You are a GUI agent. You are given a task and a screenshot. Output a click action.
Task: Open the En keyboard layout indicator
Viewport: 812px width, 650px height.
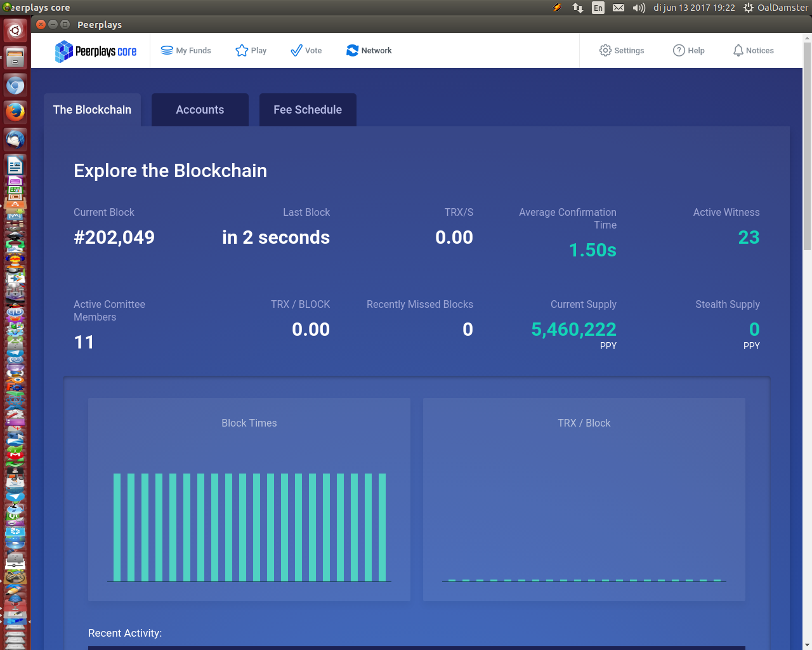point(598,8)
